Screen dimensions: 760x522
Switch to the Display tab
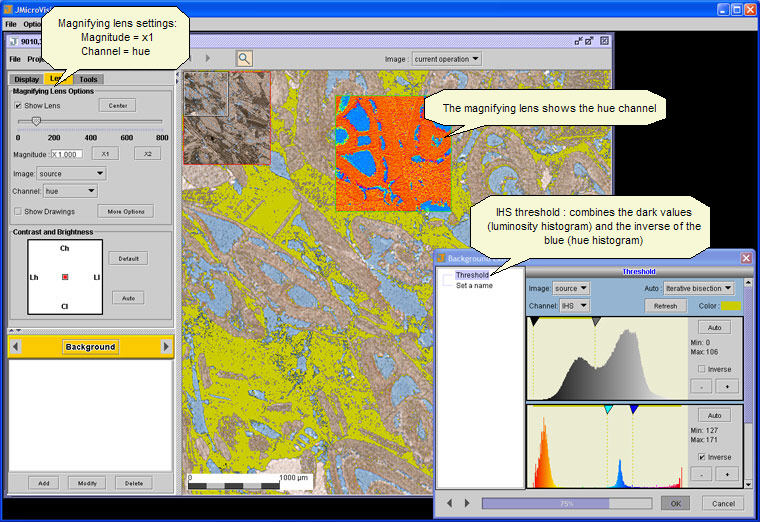pos(26,79)
